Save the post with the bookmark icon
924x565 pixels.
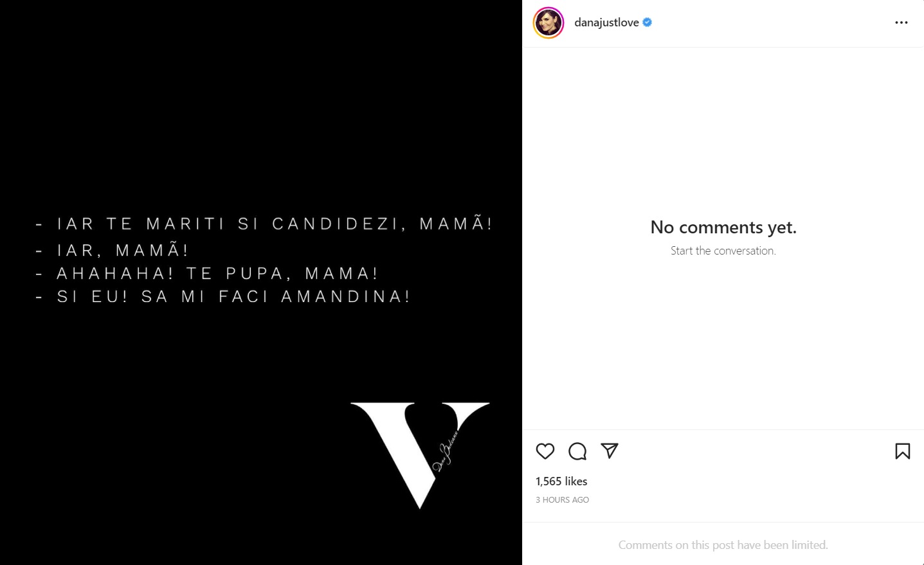(x=903, y=451)
